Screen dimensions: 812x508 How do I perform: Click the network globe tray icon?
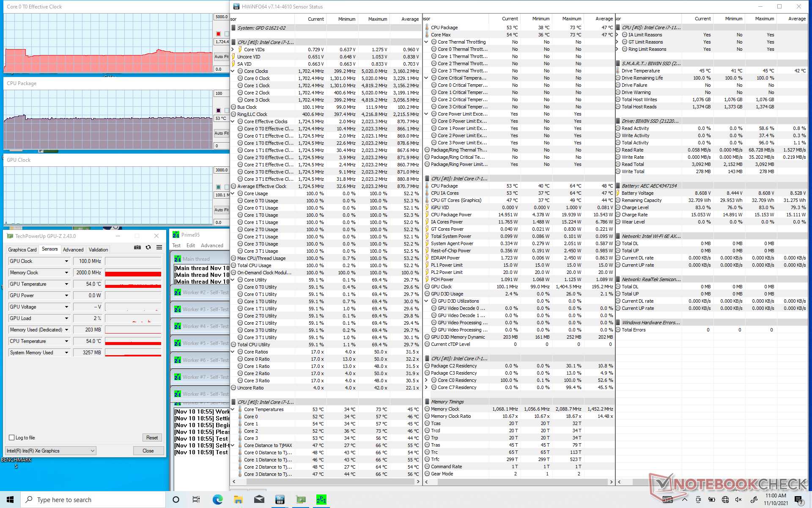coord(725,500)
